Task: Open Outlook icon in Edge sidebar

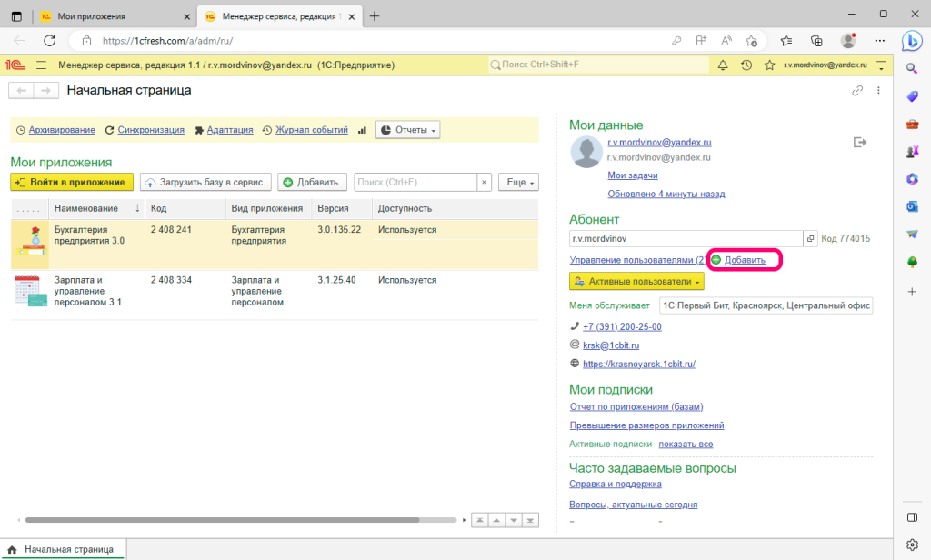Action: (912, 206)
